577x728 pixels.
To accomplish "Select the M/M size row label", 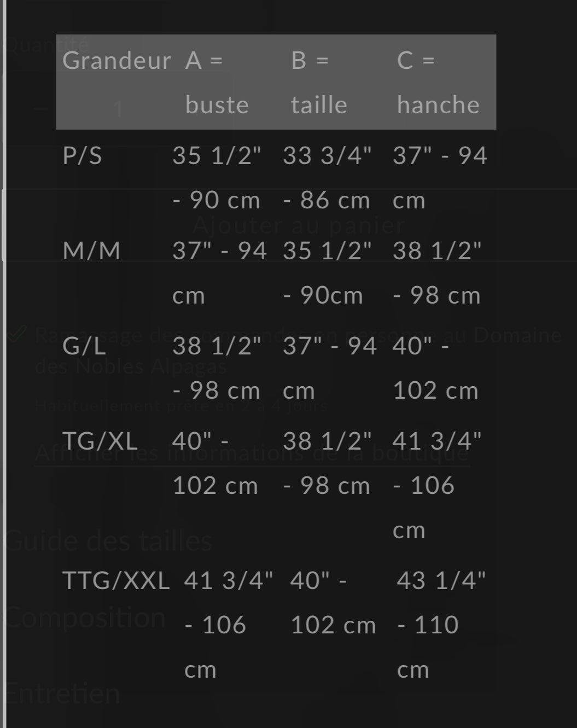I will (91, 251).
